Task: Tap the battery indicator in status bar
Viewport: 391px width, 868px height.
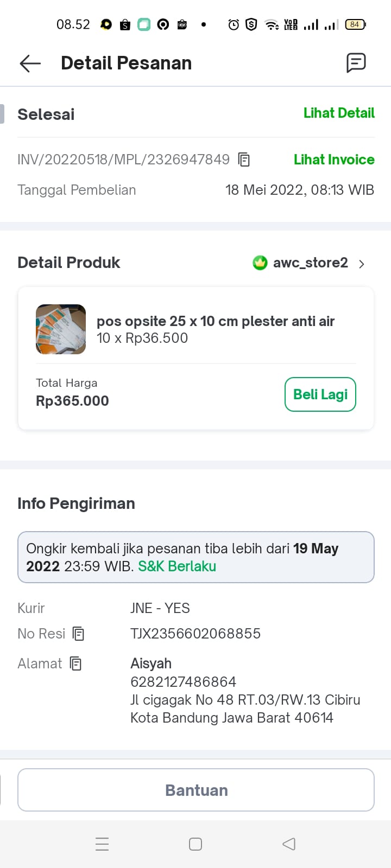Action: (355, 24)
